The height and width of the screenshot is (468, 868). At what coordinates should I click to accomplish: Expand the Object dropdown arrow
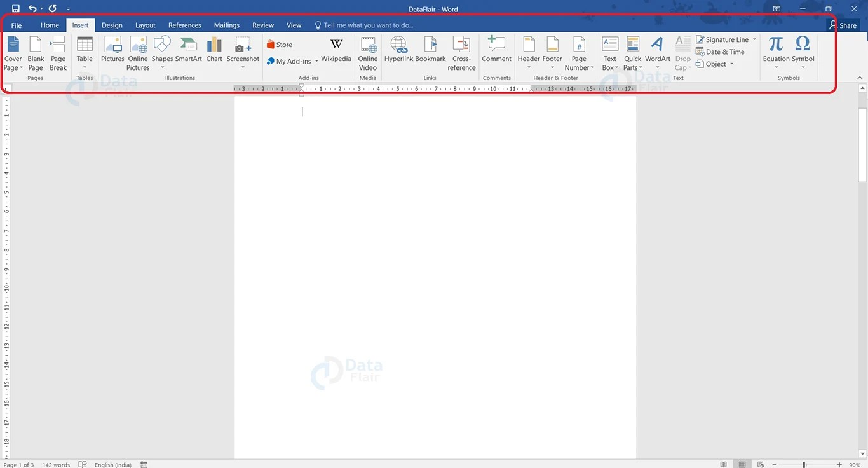pos(731,64)
